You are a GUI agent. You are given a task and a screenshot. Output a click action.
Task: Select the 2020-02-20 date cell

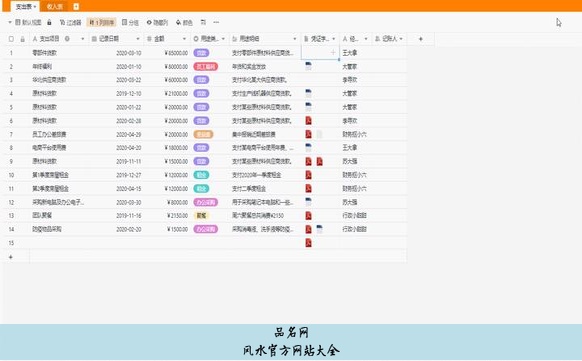click(x=117, y=229)
